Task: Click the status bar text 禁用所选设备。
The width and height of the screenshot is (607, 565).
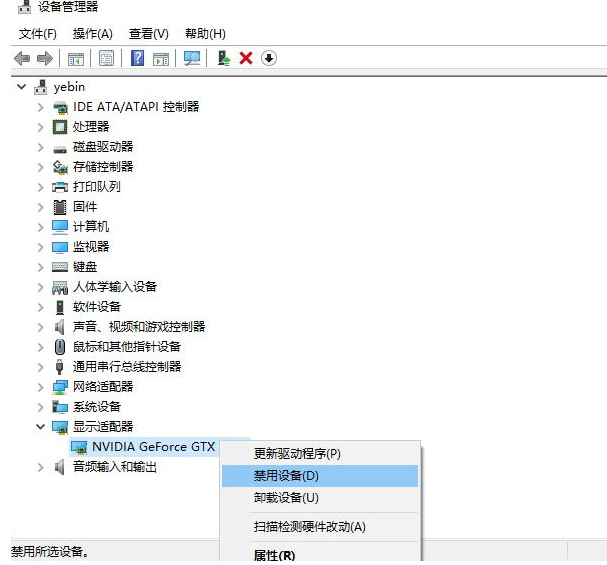Action: (x=50, y=552)
